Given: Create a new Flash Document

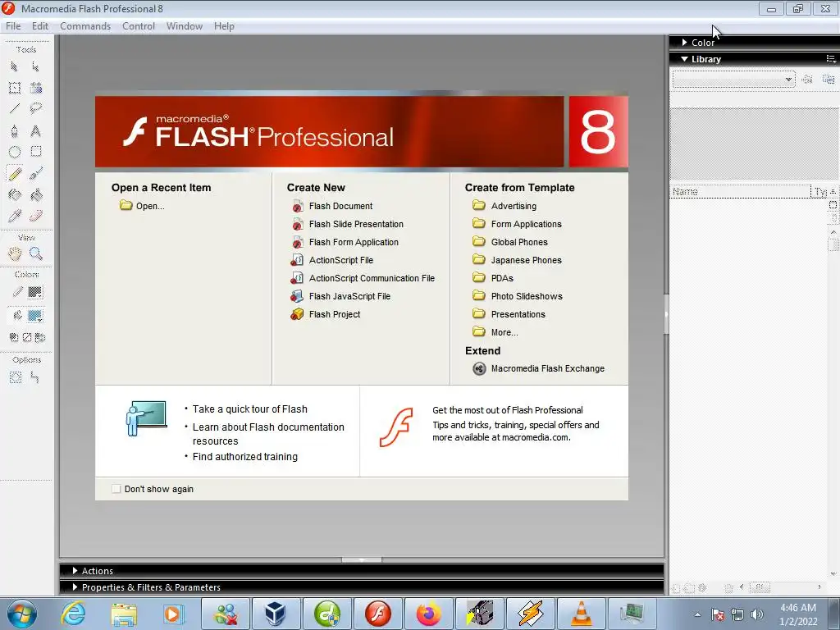Looking at the screenshot, I should pos(340,206).
